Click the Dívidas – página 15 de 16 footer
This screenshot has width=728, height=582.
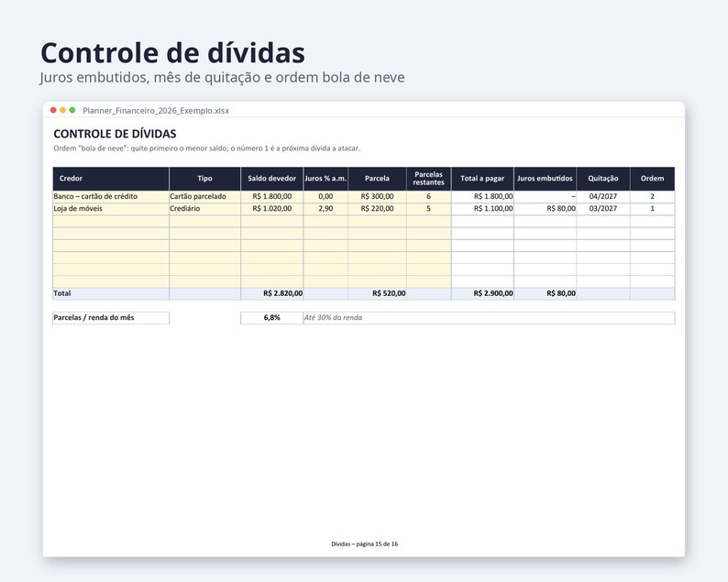pos(365,544)
